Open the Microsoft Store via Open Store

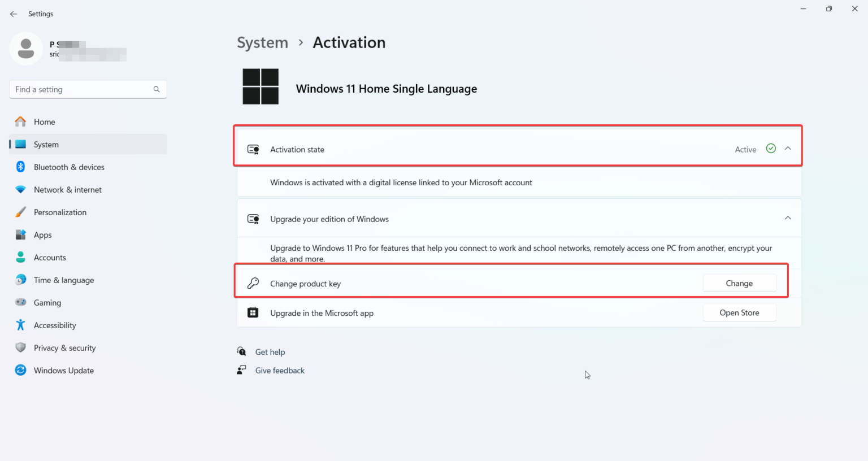739,312
